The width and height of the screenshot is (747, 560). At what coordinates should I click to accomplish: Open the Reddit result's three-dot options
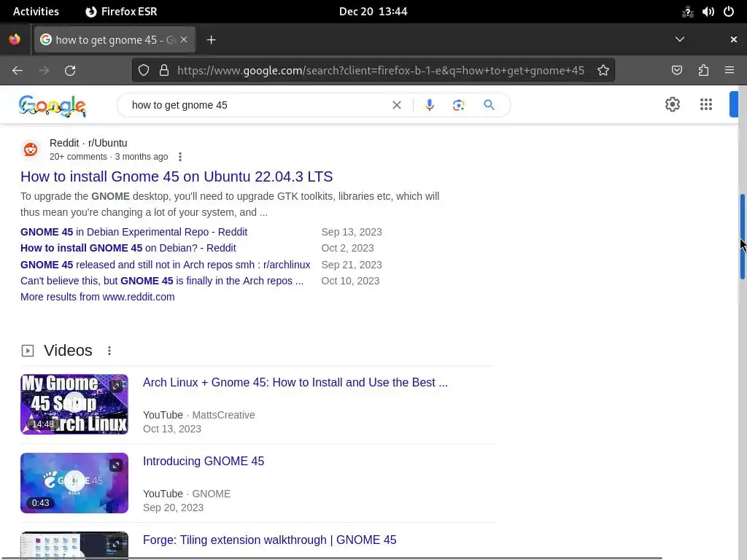tap(179, 157)
